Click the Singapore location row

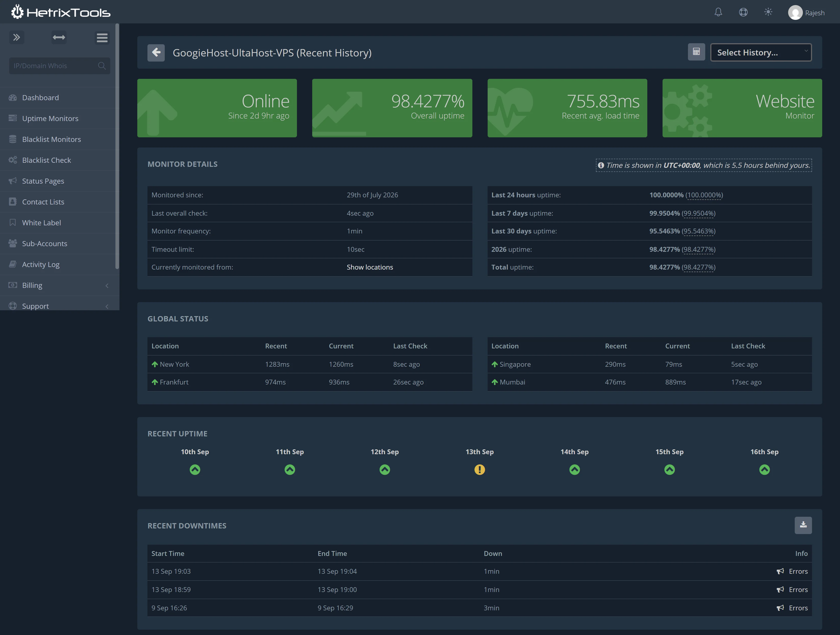[x=650, y=364]
